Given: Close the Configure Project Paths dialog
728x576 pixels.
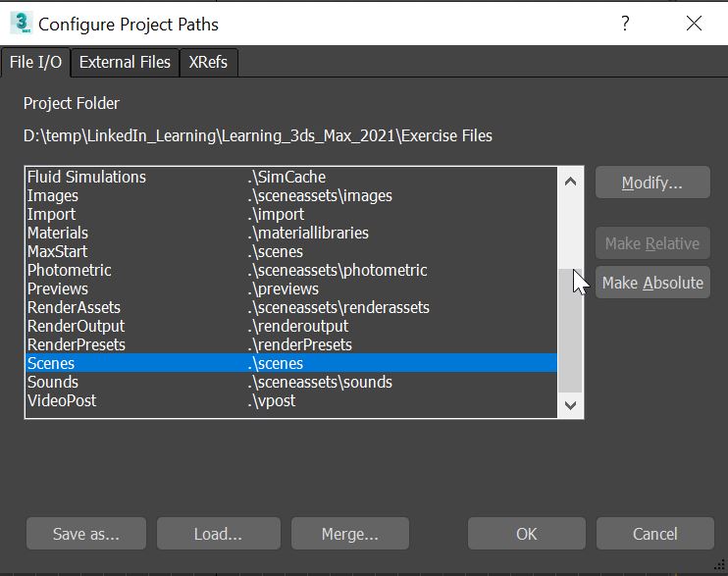Looking at the screenshot, I should pyautogui.click(x=694, y=23).
